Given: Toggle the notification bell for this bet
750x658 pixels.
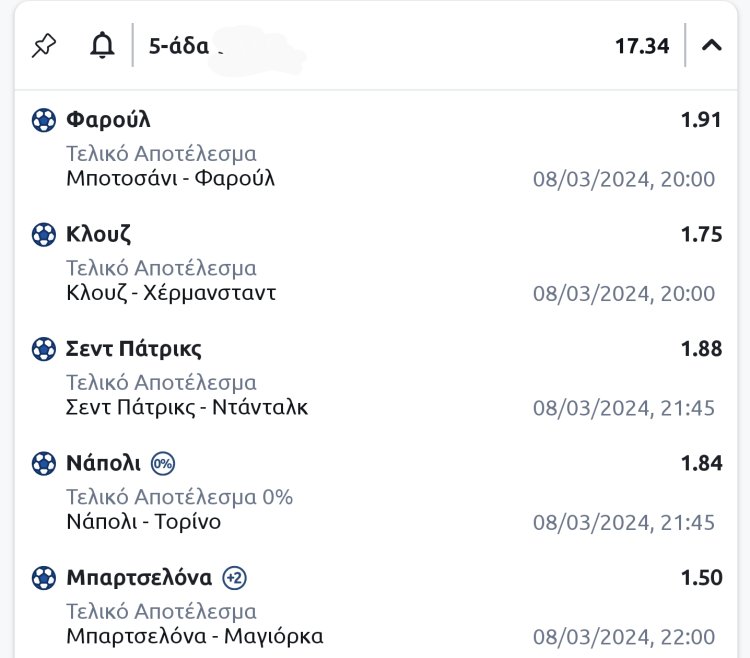Looking at the screenshot, I should tap(102, 45).
